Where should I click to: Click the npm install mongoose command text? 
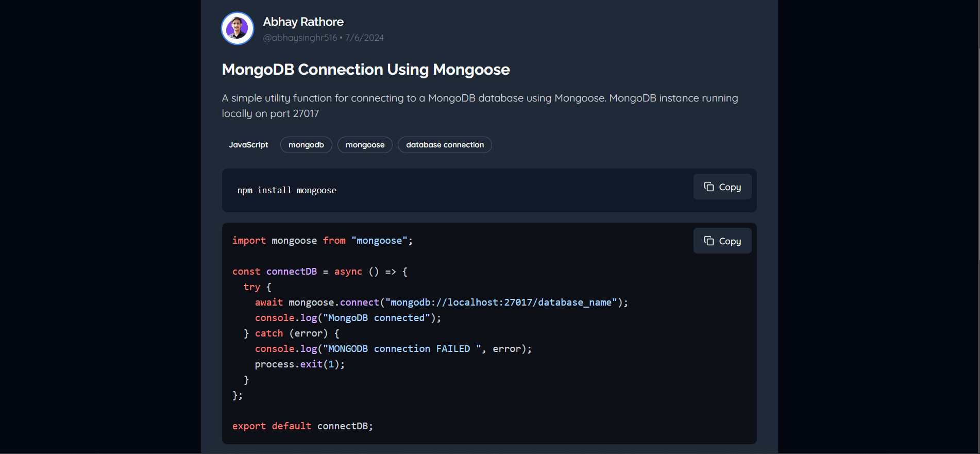(287, 190)
